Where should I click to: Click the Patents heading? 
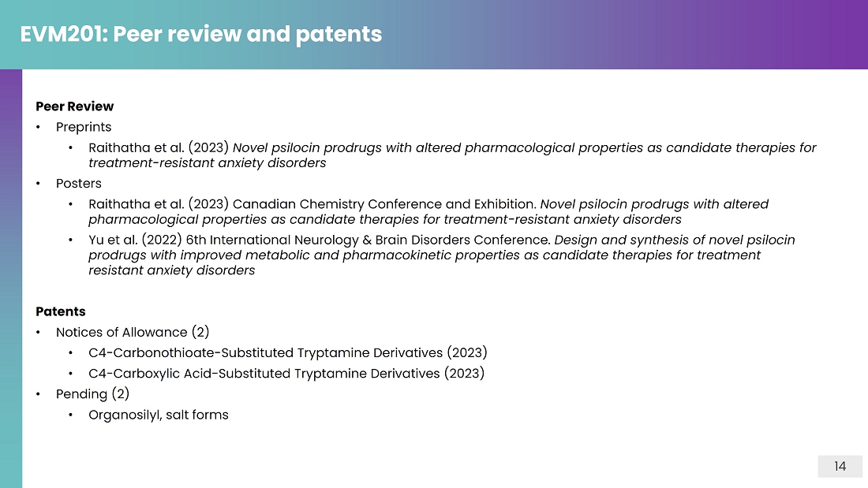point(61,311)
